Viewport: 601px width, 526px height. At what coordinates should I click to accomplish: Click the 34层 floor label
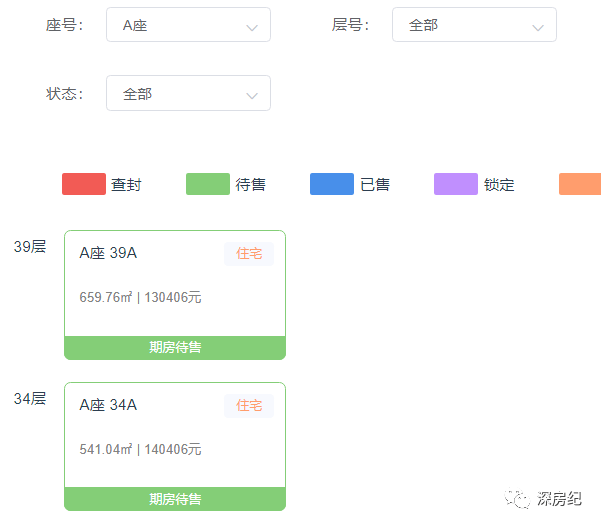(x=29, y=398)
